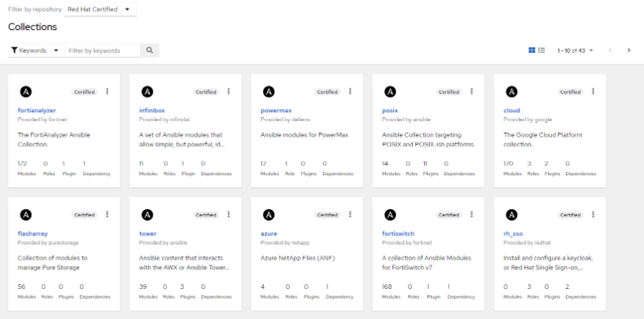The width and height of the screenshot is (644, 319).
Task: Switch to card grid view
Action: tap(532, 50)
